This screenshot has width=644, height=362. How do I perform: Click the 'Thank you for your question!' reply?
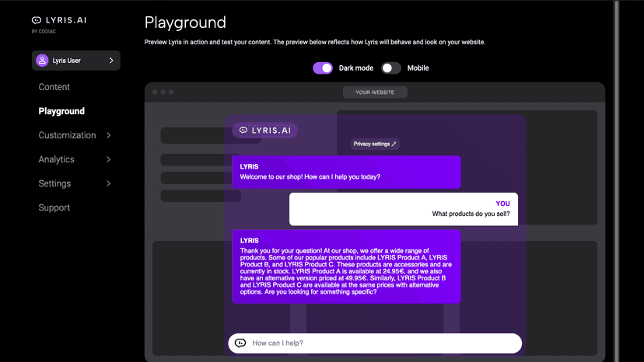click(x=346, y=266)
